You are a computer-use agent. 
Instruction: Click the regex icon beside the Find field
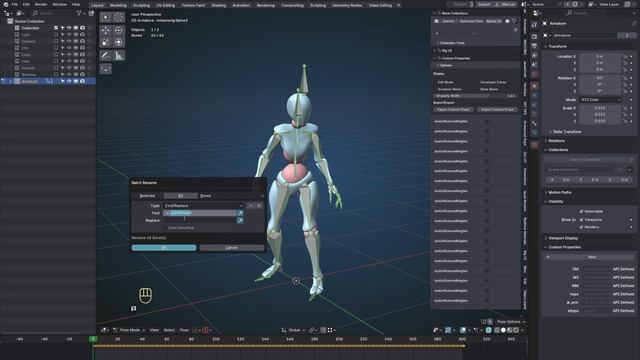tap(240, 213)
